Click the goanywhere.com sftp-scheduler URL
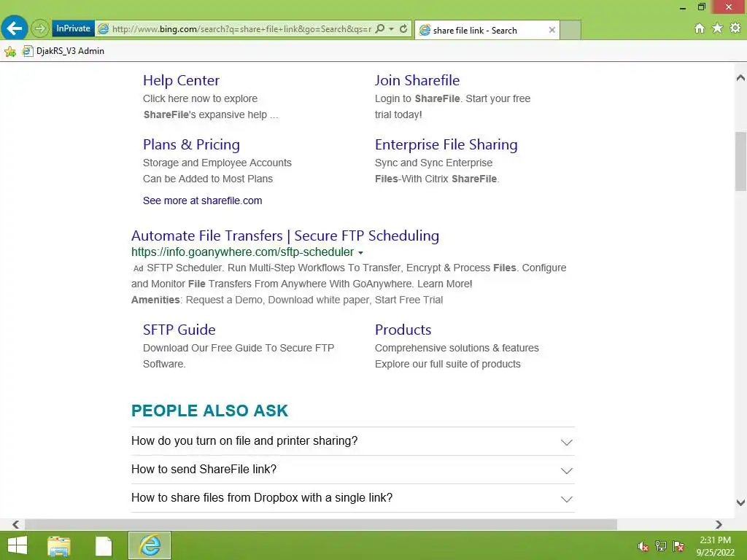This screenshot has width=747, height=560. (x=242, y=252)
